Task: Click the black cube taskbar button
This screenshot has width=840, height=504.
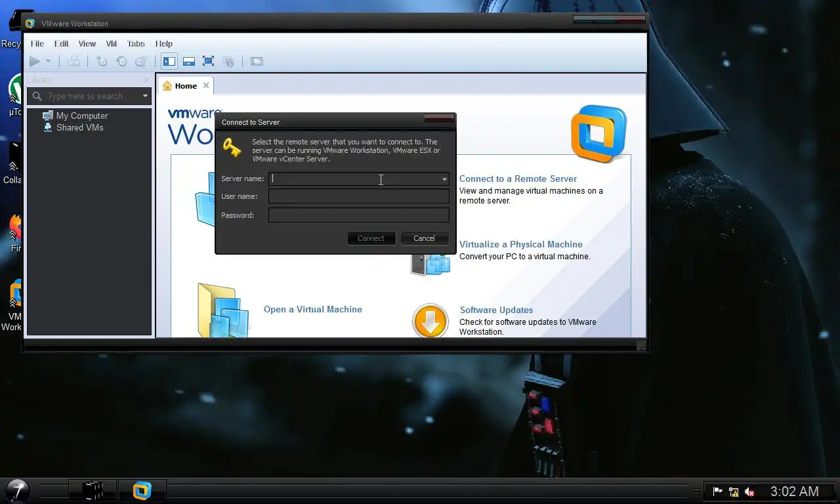Action: (x=93, y=490)
